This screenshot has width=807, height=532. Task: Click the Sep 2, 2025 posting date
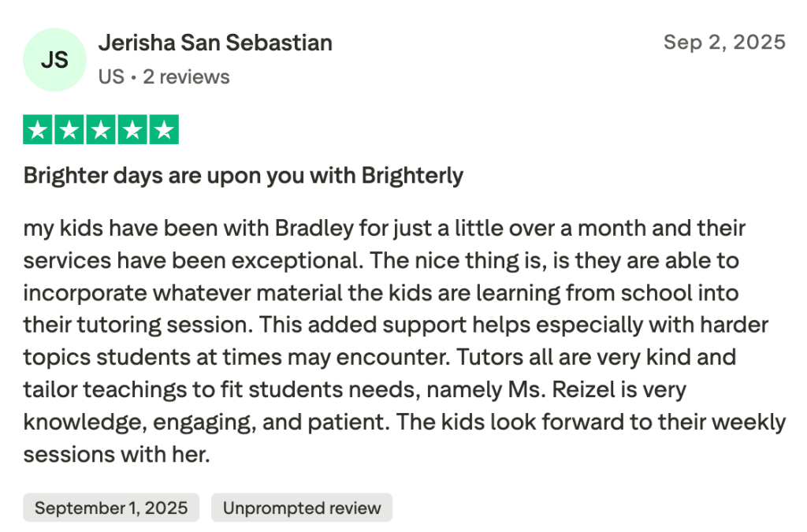point(724,42)
